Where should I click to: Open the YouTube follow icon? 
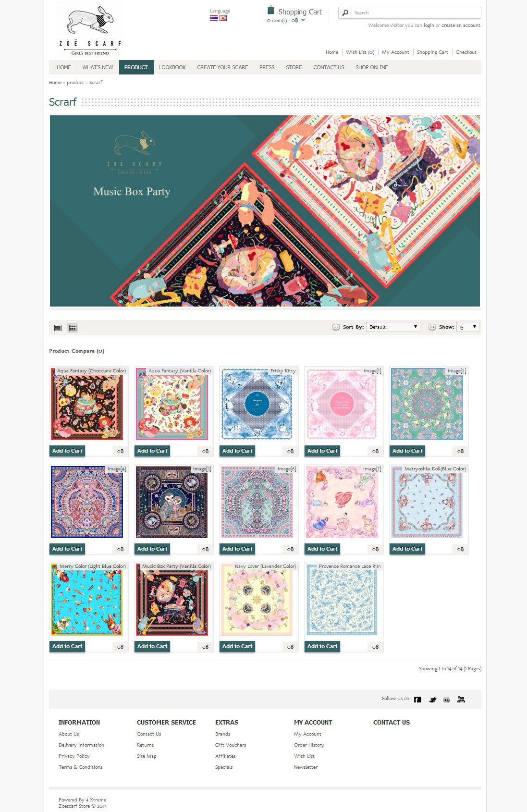click(461, 700)
